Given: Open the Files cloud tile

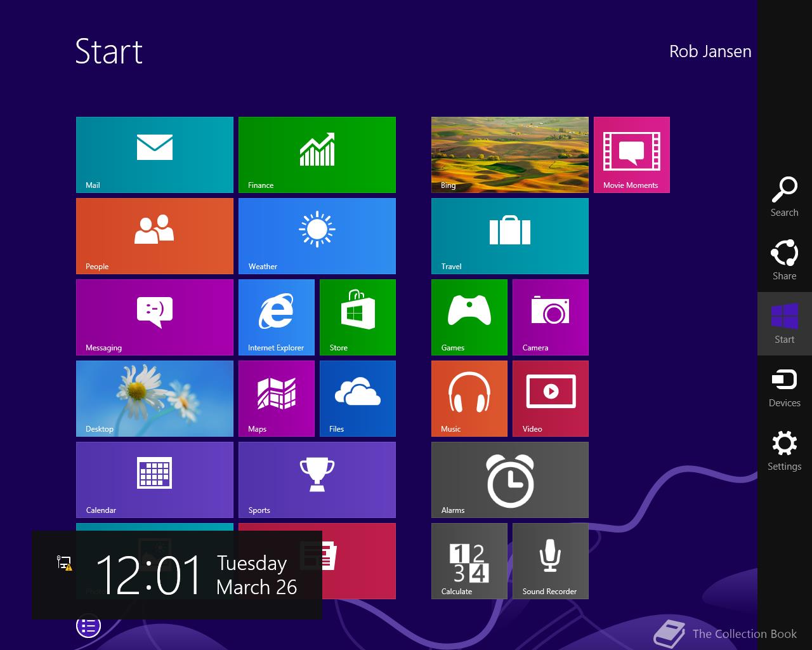Looking at the screenshot, I should pyautogui.click(x=358, y=399).
